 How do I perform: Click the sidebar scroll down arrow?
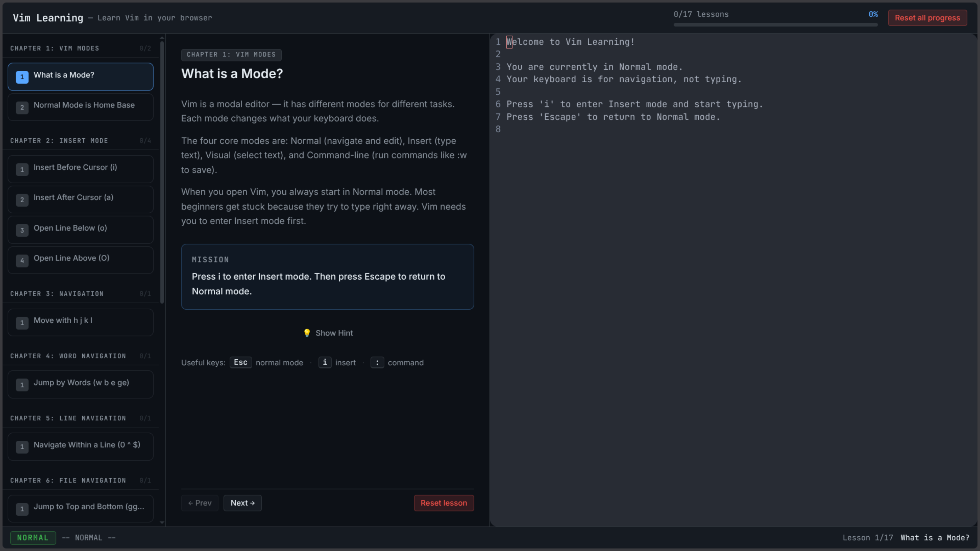(162, 523)
